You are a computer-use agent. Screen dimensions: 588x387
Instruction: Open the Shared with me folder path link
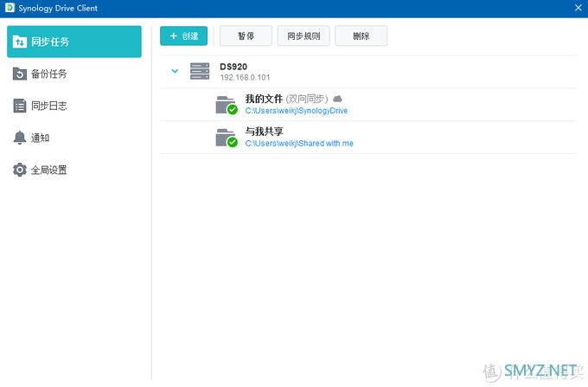coord(299,143)
